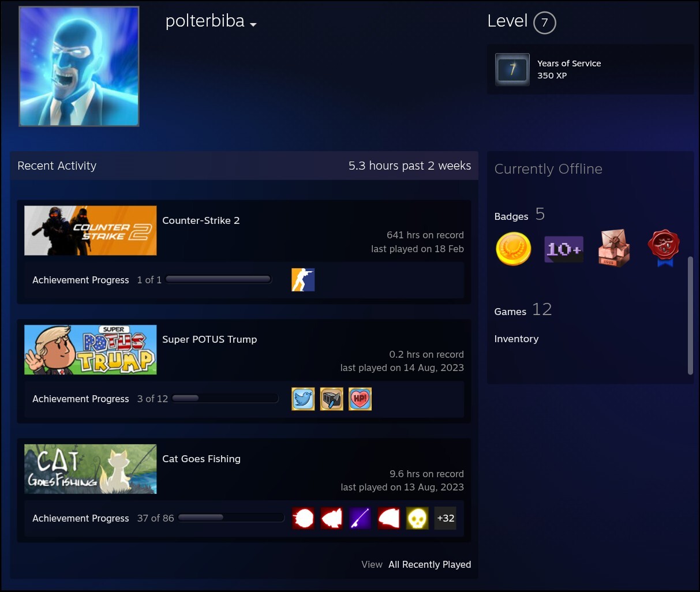The width and height of the screenshot is (700, 592).
Task: Expand the dropdown arrow beside polterbiba
Action: (253, 24)
